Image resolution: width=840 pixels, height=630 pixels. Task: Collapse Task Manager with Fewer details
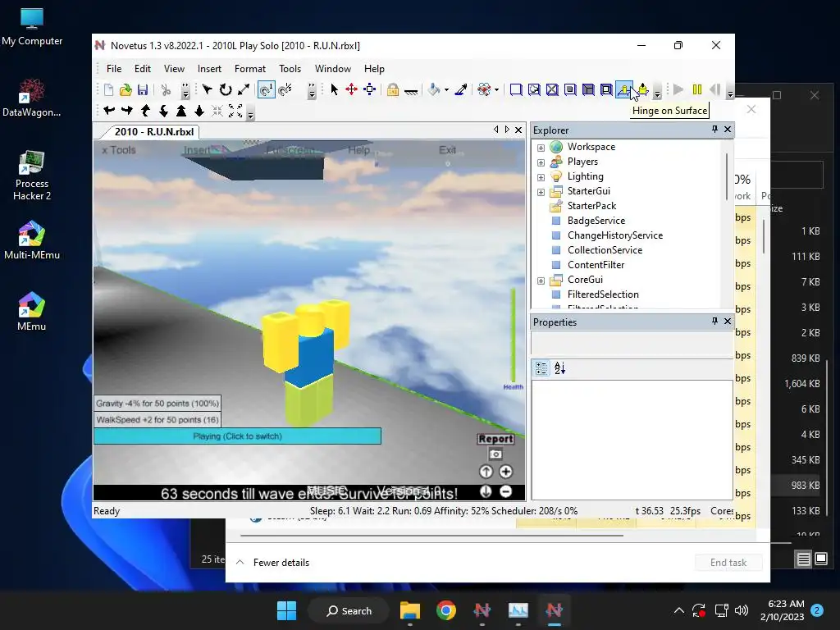272,563
